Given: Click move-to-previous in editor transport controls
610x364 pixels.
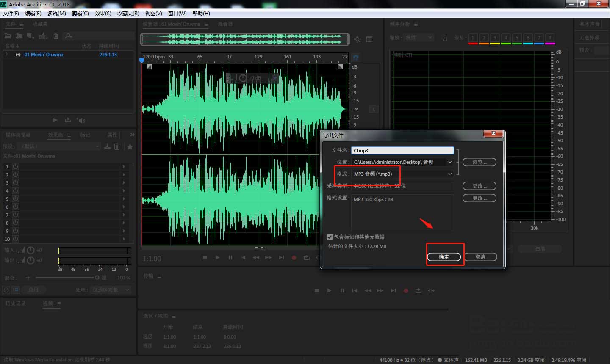Looking at the screenshot, I should (243, 257).
